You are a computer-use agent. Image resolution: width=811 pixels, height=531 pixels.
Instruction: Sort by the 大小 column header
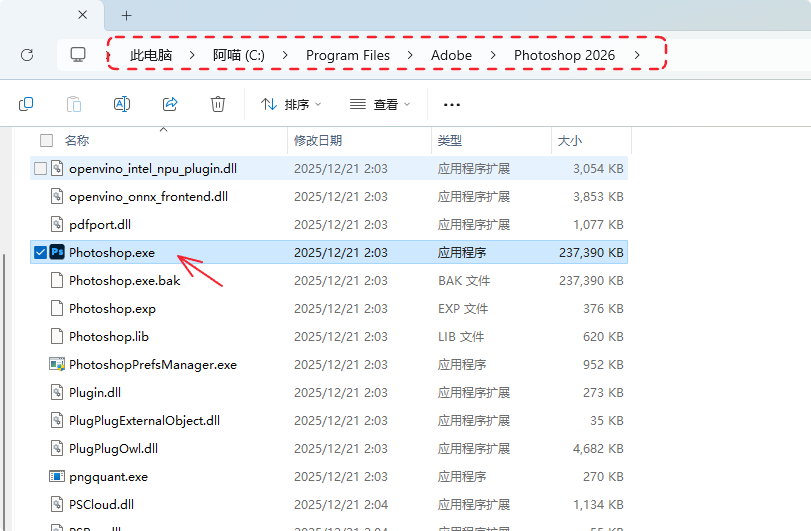pyautogui.click(x=591, y=141)
